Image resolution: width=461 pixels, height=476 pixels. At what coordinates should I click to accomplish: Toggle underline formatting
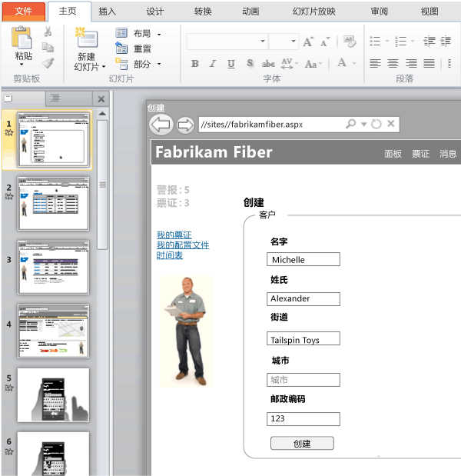(231, 64)
